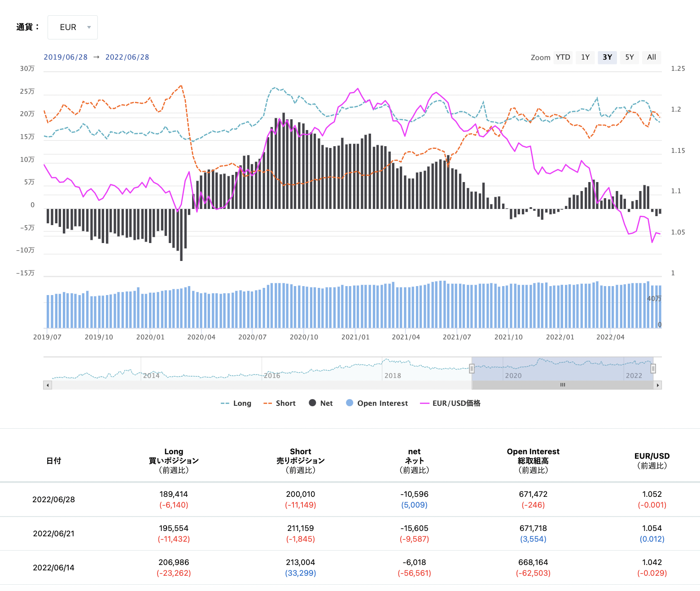Click the 2022/06/28 date cell
Screen dimensions: 700x591
54,500
